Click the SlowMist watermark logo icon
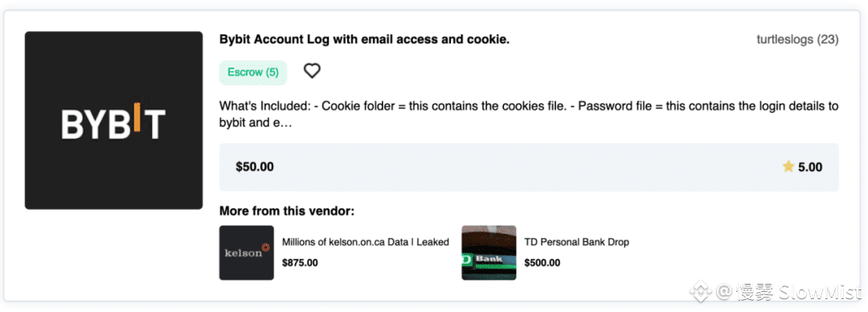The image size is (868, 312). pyautogui.click(x=699, y=292)
